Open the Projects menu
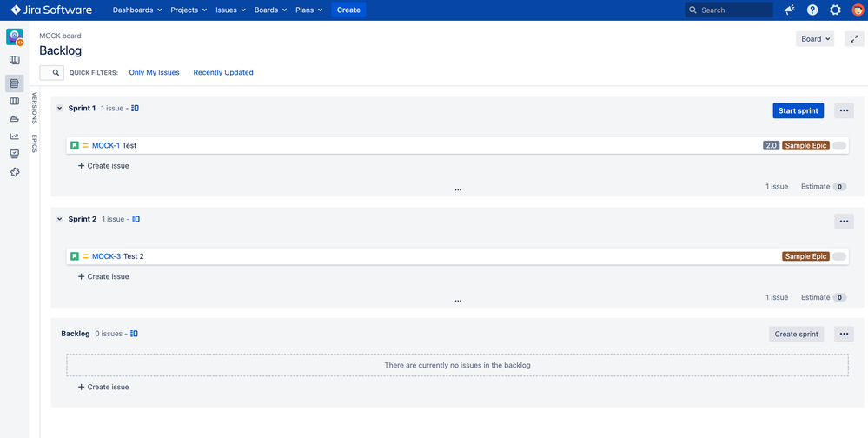The height and width of the screenshot is (438, 868). (189, 10)
